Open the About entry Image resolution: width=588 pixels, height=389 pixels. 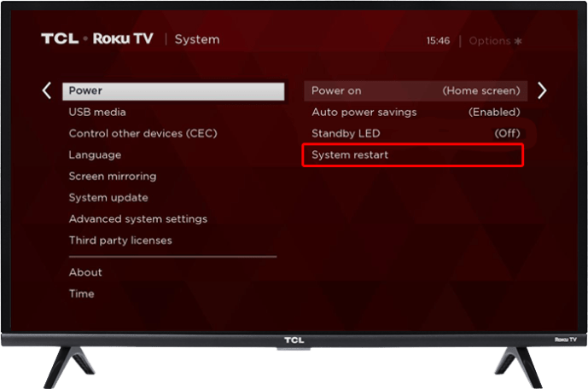85,272
